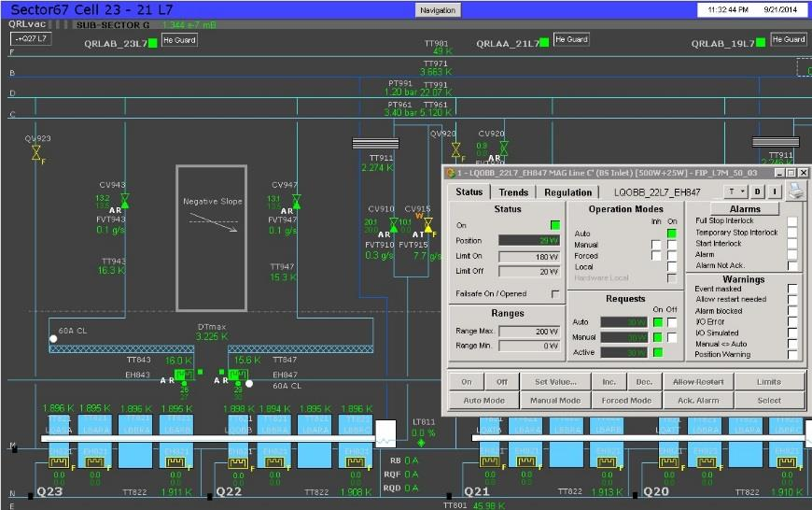This screenshot has width=812, height=510.
Task: Click the Alarms header button
Action: 745,209
